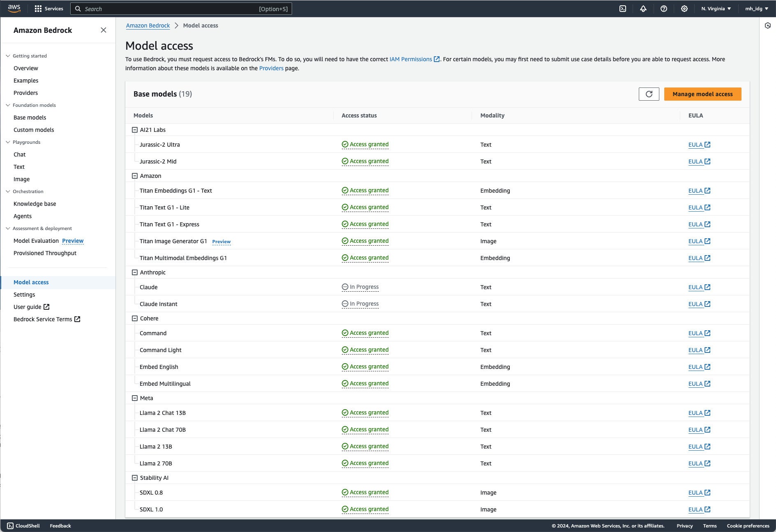This screenshot has width=776, height=532.
Task: Collapse the AI21 Labs model group
Action: (x=134, y=130)
